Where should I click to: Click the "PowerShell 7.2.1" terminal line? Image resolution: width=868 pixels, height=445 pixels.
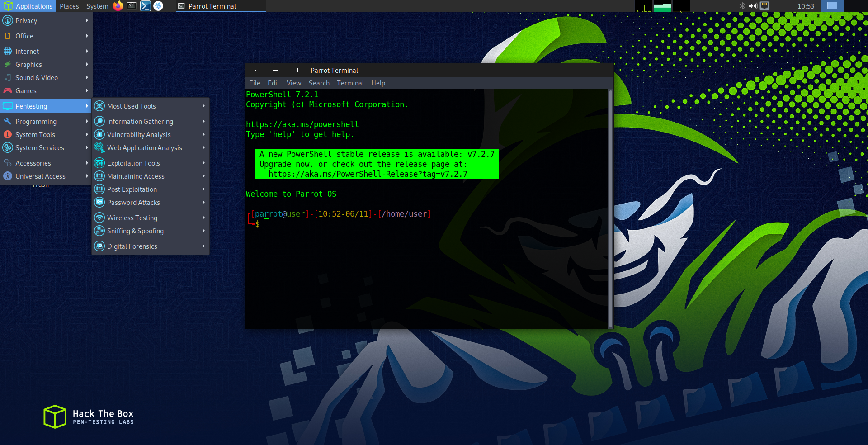[282, 95]
